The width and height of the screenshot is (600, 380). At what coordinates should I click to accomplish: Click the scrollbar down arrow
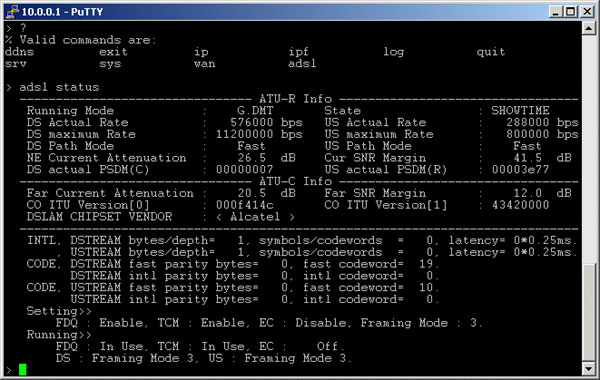click(x=589, y=369)
